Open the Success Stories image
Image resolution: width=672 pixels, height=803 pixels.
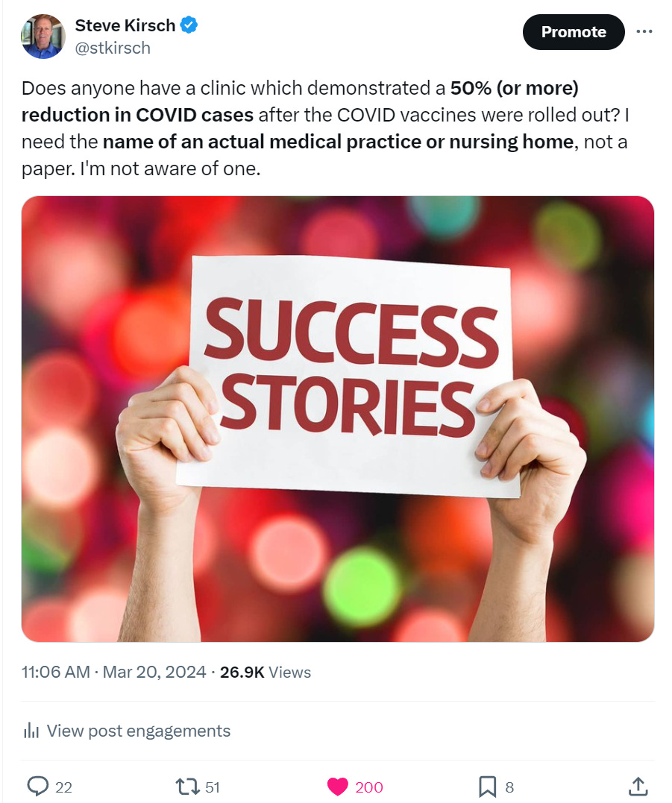[x=338, y=418]
